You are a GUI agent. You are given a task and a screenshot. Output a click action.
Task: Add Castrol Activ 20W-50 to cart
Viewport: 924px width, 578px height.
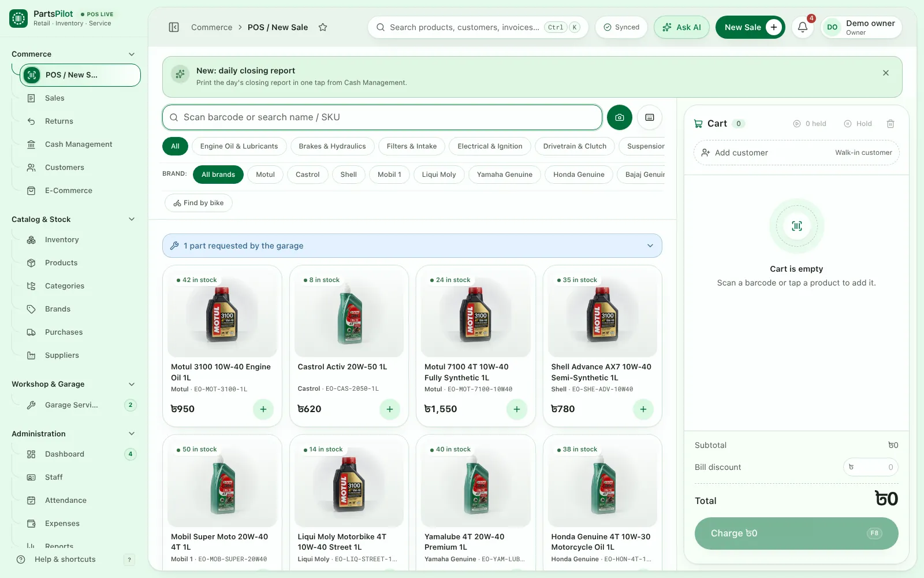[390, 409]
